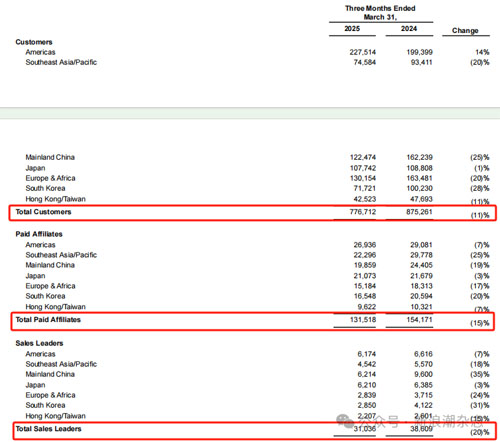Image resolution: width=500 pixels, height=442 pixels.
Task: Click the value 108,808
Action: (x=419, y=168)
